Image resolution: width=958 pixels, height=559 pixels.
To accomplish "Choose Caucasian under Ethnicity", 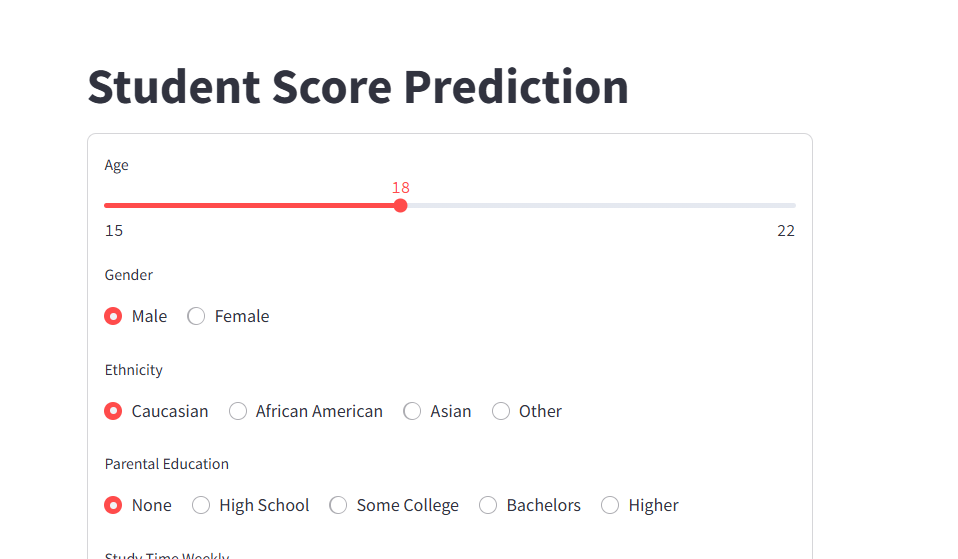I will (114, 411).
